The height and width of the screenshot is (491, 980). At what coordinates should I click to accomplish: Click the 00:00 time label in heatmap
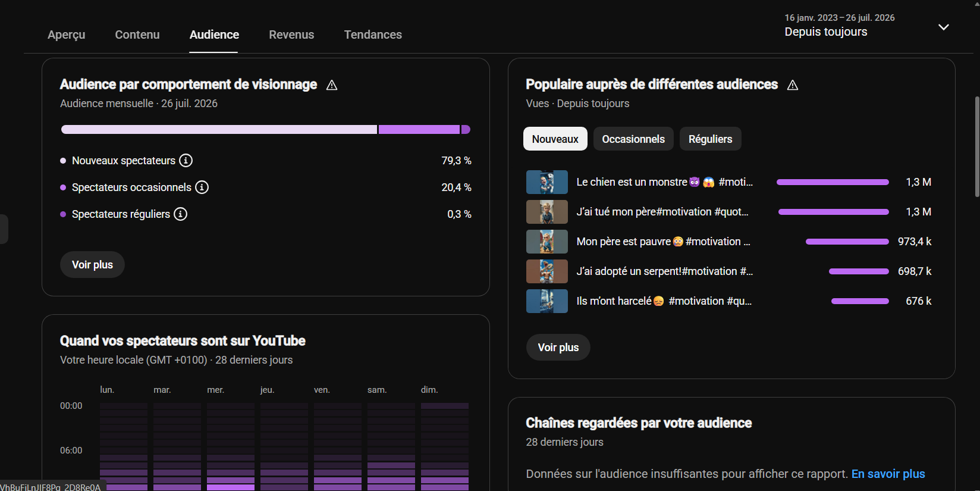point(71,406)
